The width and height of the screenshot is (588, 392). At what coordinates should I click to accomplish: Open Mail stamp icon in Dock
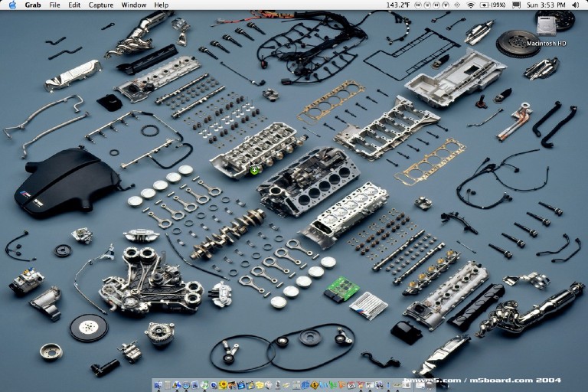tap(195, 385)
